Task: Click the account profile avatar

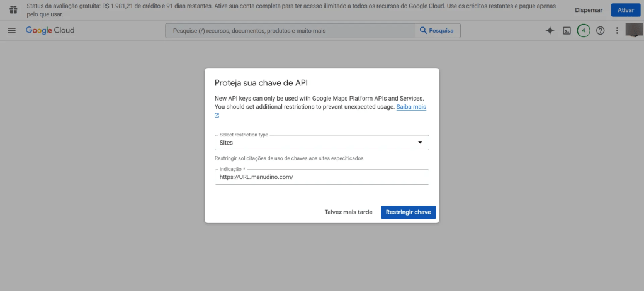Action: click(x=633, y=30)
